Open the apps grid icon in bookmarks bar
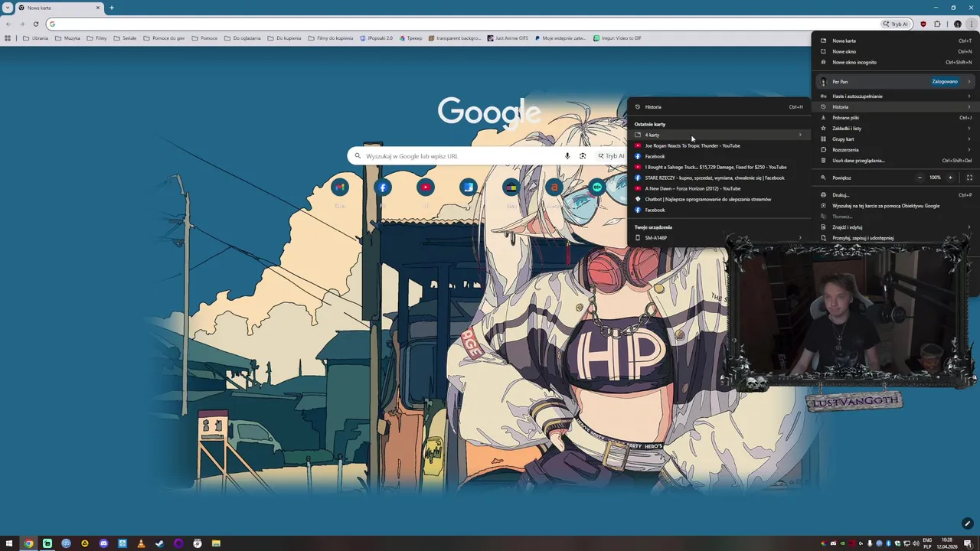Viewport: 980px width, 551px height. click(x=8, y=38)
